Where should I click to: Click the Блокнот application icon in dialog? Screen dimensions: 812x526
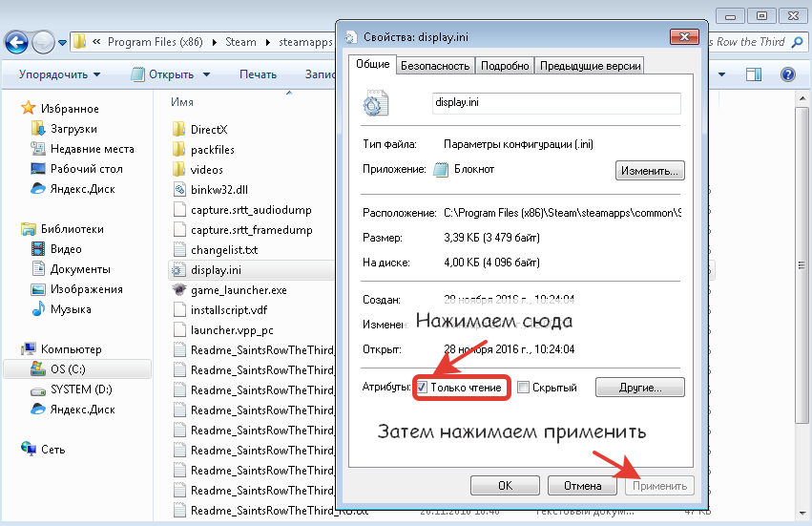point(441,170)
